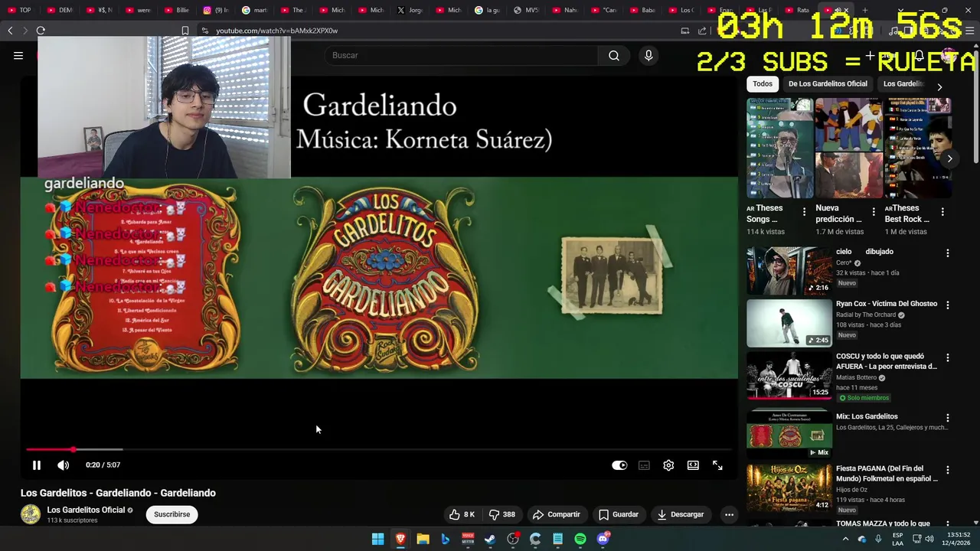Image resolution: width=980 pixels, height=551 pixels.
Task: Open Los Gardelitos Oficial channel link
Action: pos(86,510)
